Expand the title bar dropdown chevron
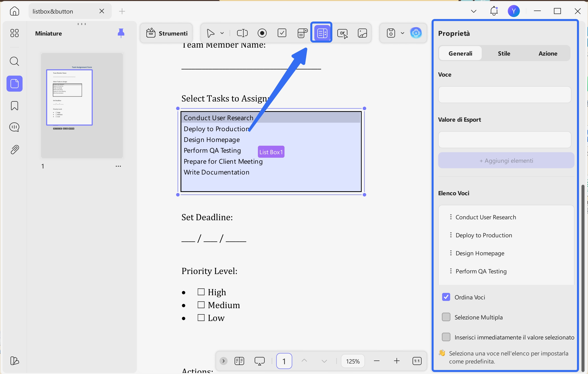This screenshot has width=588, height=374. point(474,11)
